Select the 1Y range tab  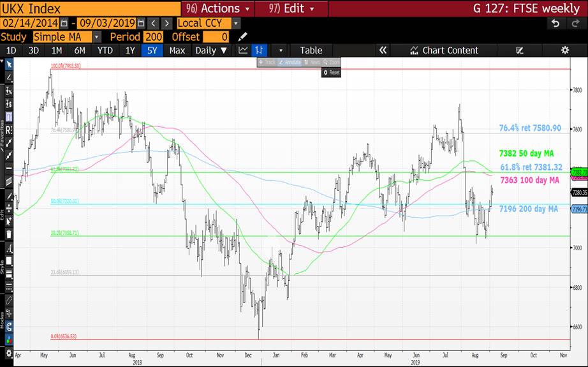pos(129,50)
